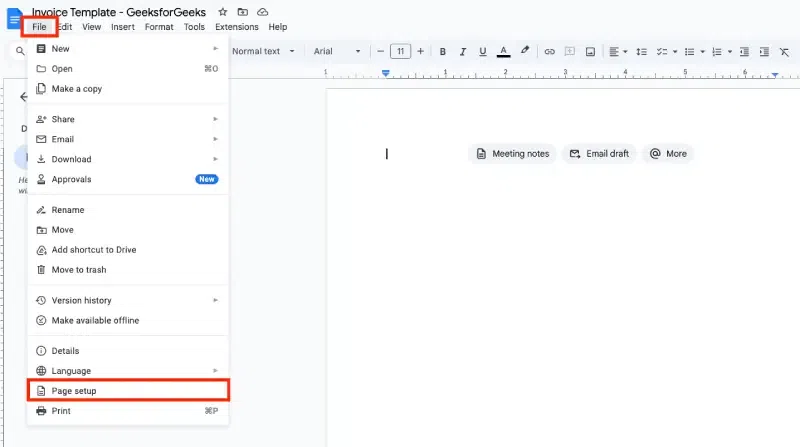Click the Email draft chip
The width and height of the screenshot is (800, 447).
click(x=599, y=154)
